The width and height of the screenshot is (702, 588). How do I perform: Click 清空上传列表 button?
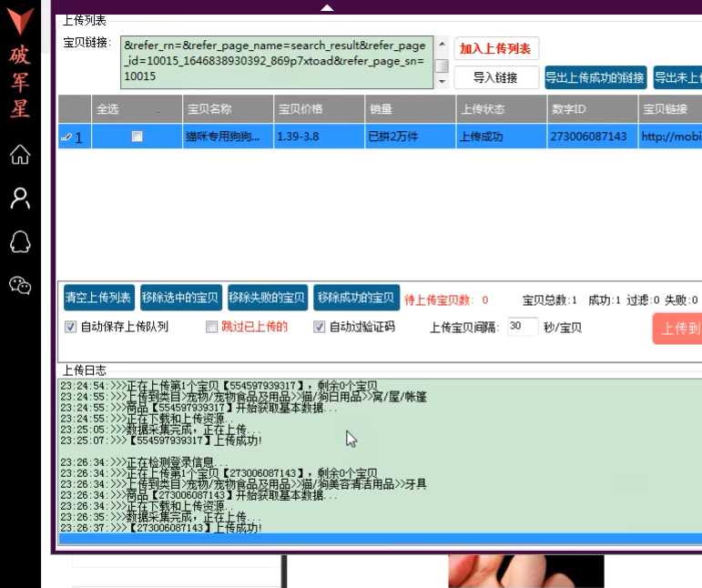pyautogui.click(x=99, y=298)
